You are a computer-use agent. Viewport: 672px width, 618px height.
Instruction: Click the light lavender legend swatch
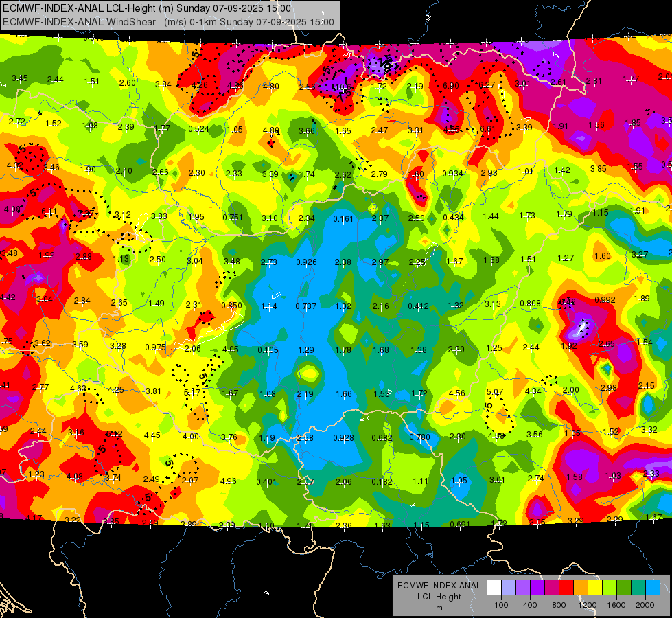[509, 588]
